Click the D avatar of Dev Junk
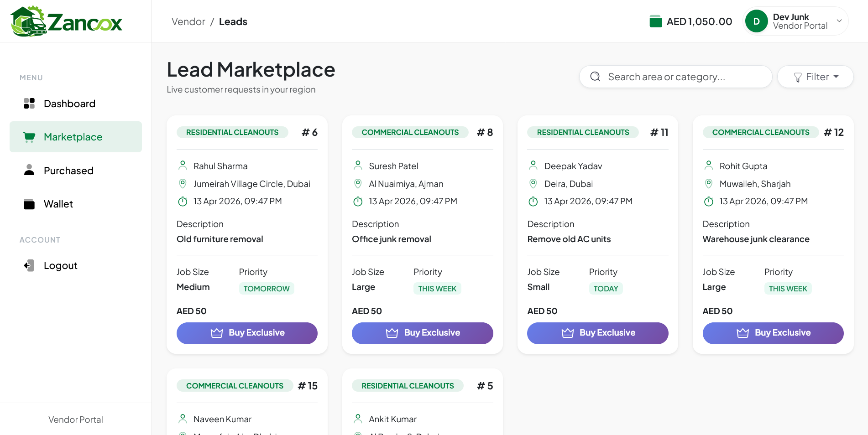 tap(757, 21)
